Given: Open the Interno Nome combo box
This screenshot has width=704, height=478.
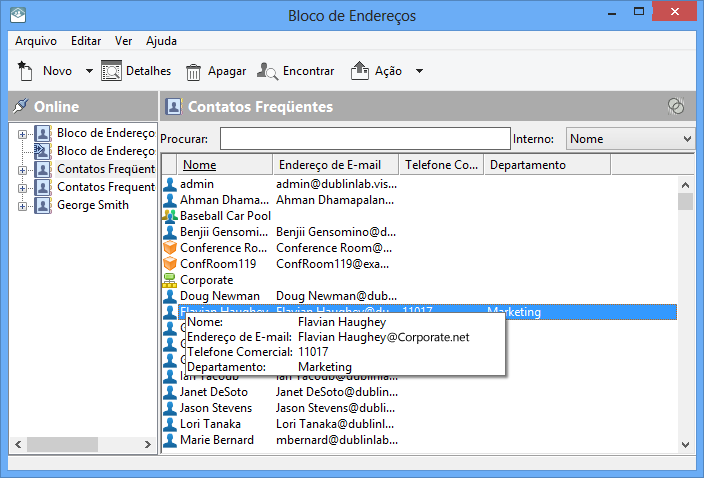Looking at the screenshot, I should pyautogui.click(x=630, y=139).
